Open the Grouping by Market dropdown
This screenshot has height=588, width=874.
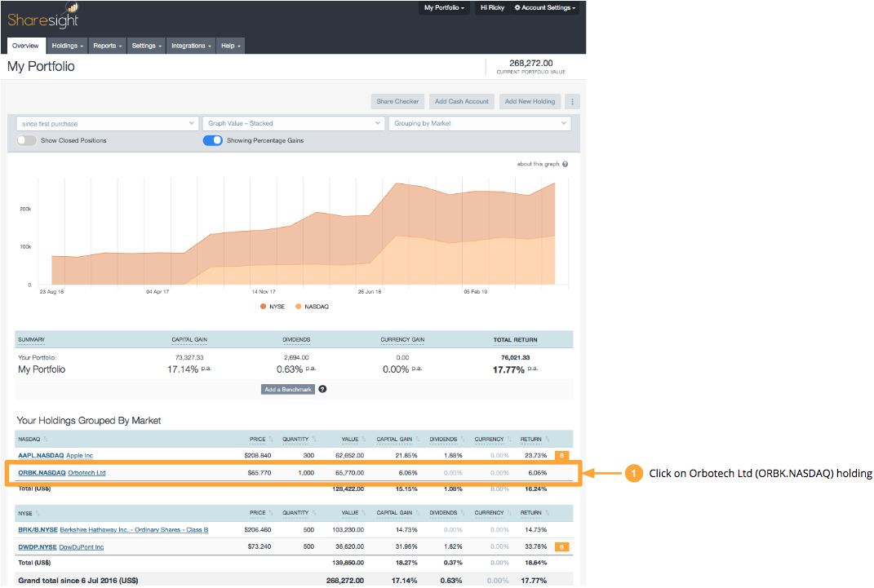[x=480, y=124]
